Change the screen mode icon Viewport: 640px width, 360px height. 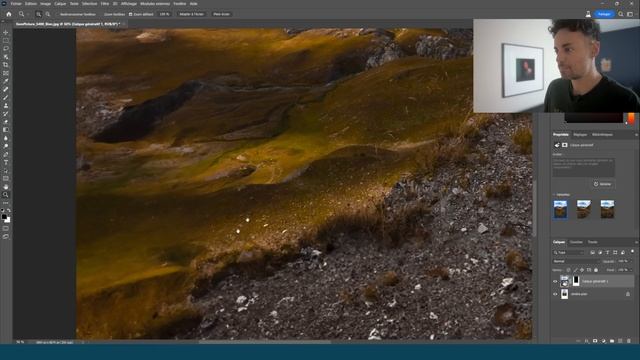coord(6,237)
